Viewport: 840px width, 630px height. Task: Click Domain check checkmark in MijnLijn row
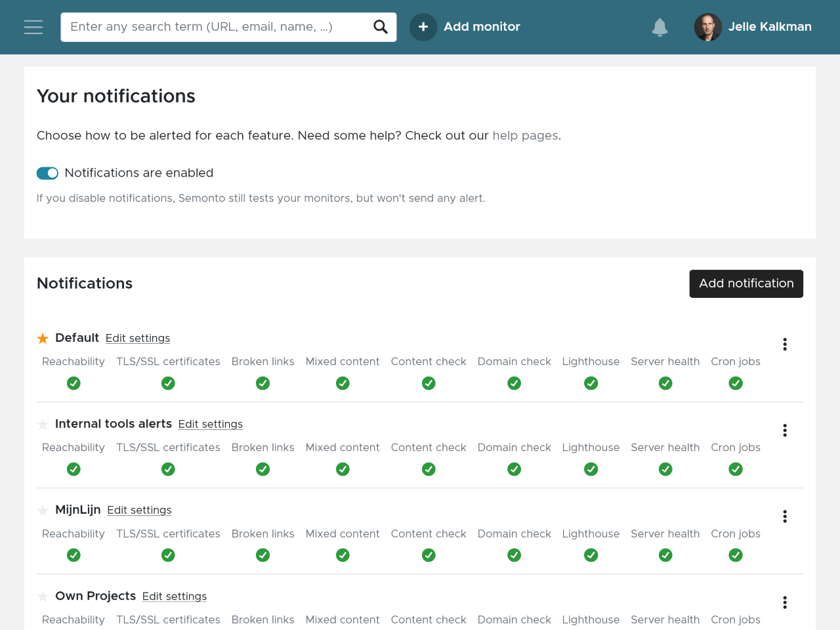point(514,555)
